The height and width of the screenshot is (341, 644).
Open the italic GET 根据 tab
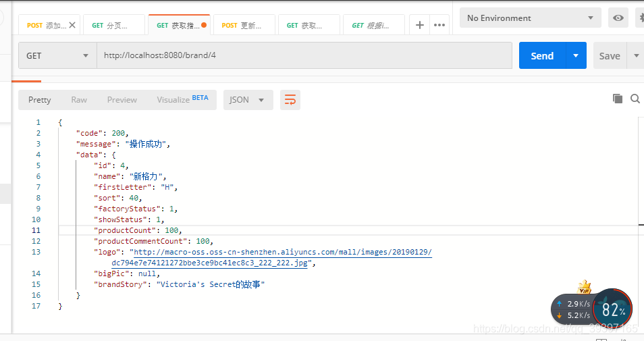374,26
